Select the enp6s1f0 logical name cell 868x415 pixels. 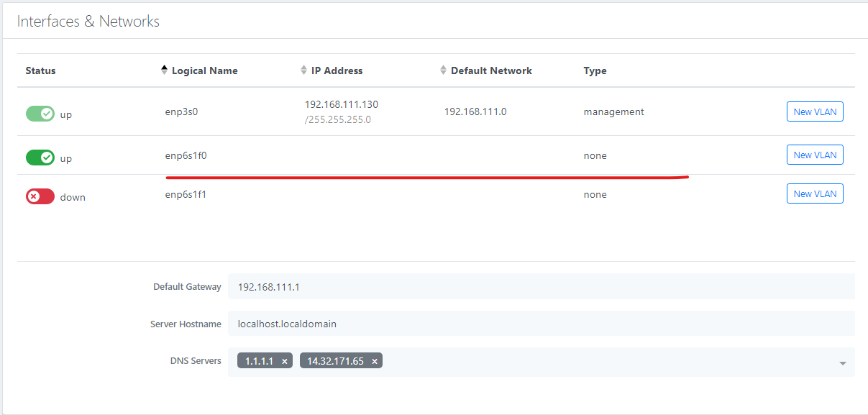186,155
